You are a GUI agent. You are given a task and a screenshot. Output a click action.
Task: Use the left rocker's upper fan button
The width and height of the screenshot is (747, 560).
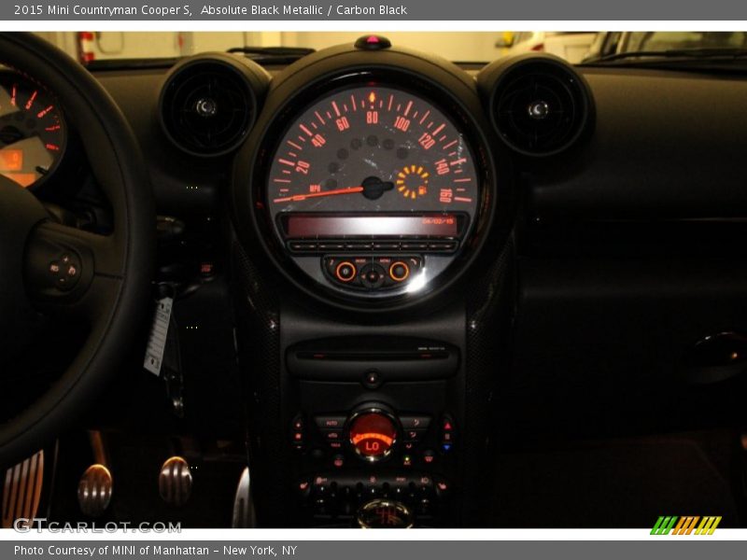click(x=298, y=424)
